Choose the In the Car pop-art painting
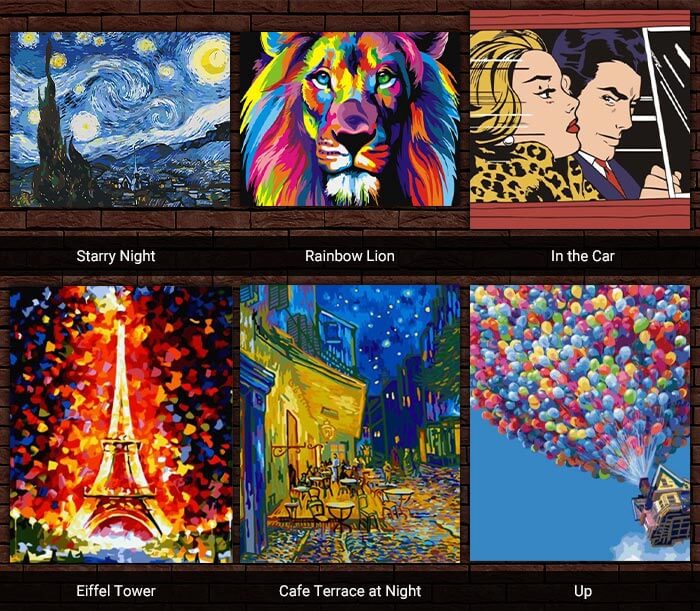Screen dimensions: 700x611 (580, 120)
